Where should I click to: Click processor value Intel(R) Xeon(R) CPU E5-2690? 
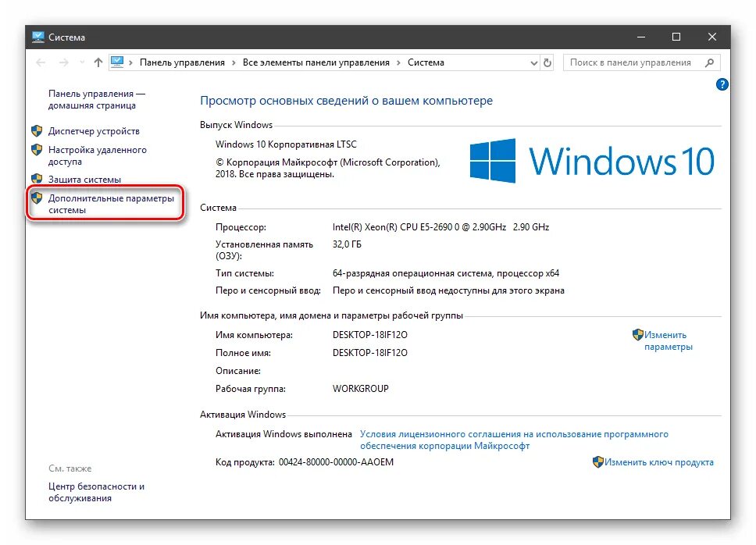coord(440,227)
